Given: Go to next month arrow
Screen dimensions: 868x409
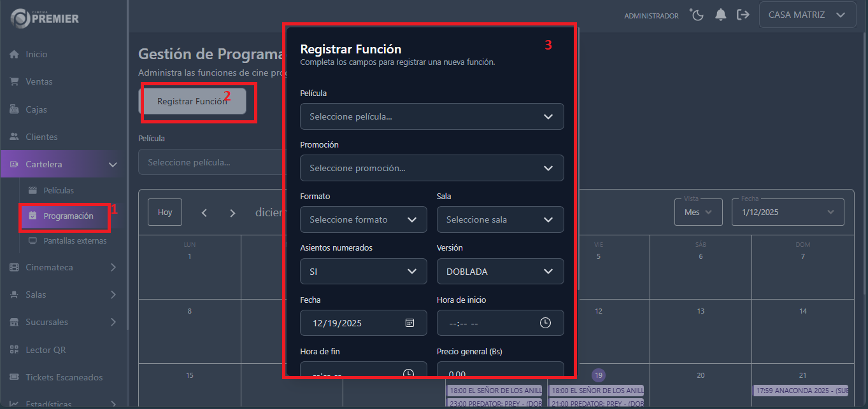Looking at the screenshot, I should point(232,213).
